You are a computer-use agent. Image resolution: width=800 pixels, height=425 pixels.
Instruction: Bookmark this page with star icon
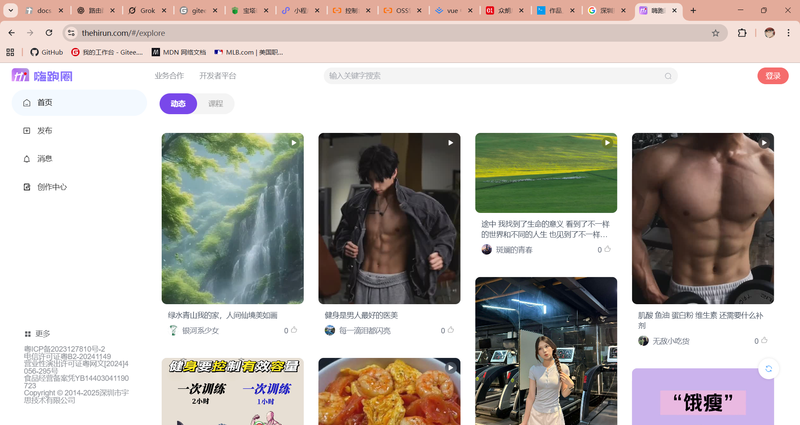pyautogui.click(x=715, y=33)
